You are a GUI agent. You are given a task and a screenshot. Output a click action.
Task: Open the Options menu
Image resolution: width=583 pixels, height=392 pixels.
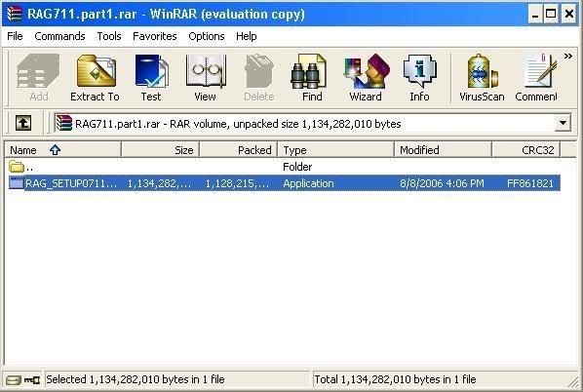(207, 36)
